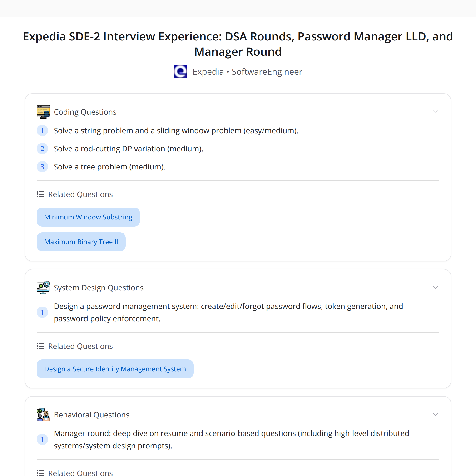Click the Expedia company logo icon
The width and height of the screenshot is (476, 476).
pyautogui.click(x=180, y=71)
